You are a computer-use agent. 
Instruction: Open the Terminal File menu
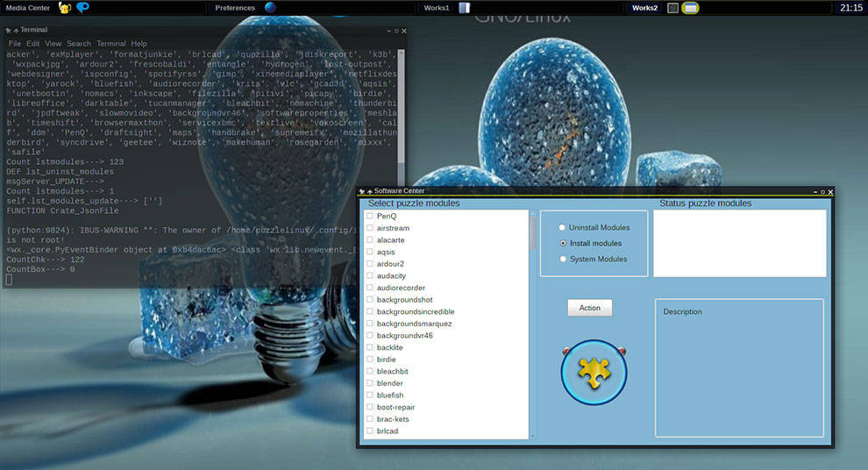point(14,43)
